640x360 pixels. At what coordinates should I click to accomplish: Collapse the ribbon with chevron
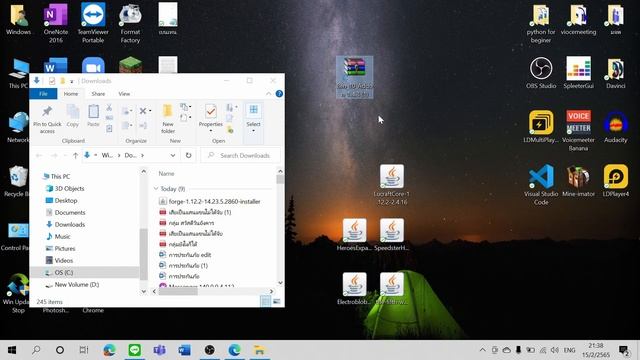click(x=268, y=94)
